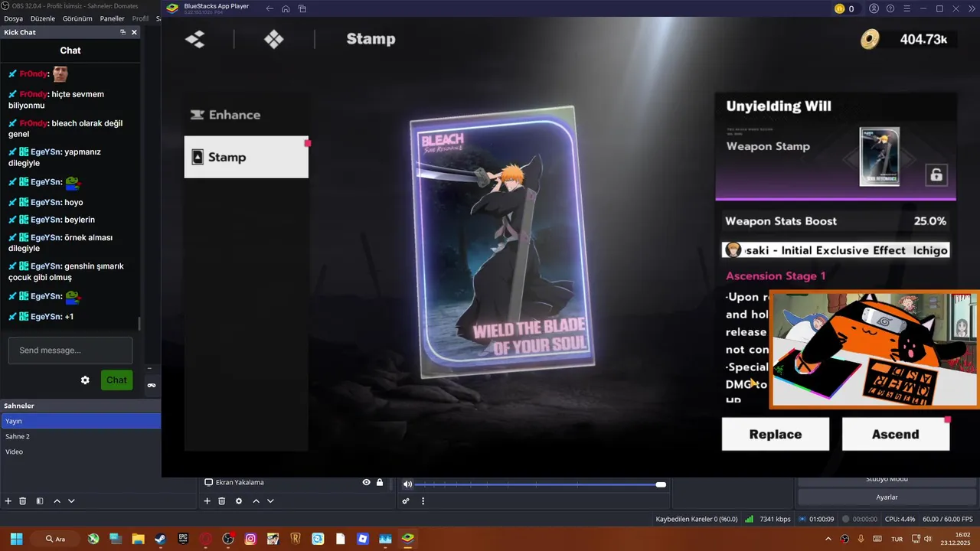Open scene filters icon

[40, 501]
